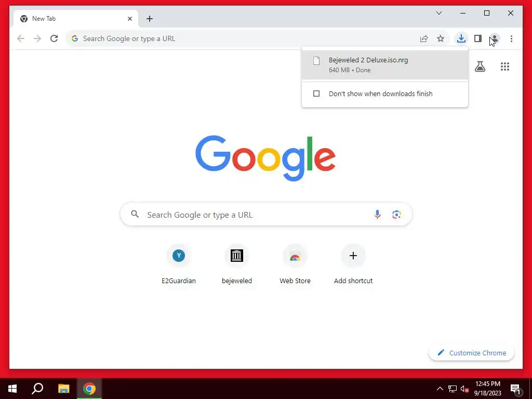532x399 pixels.
Task: Start voice search with microphone icon
Action: (x=377, y=215)
